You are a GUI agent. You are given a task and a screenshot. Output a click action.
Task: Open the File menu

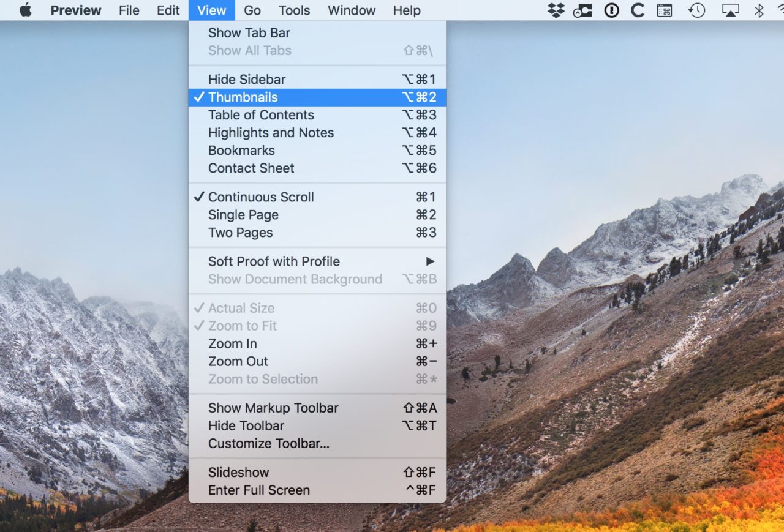(129, 10)
